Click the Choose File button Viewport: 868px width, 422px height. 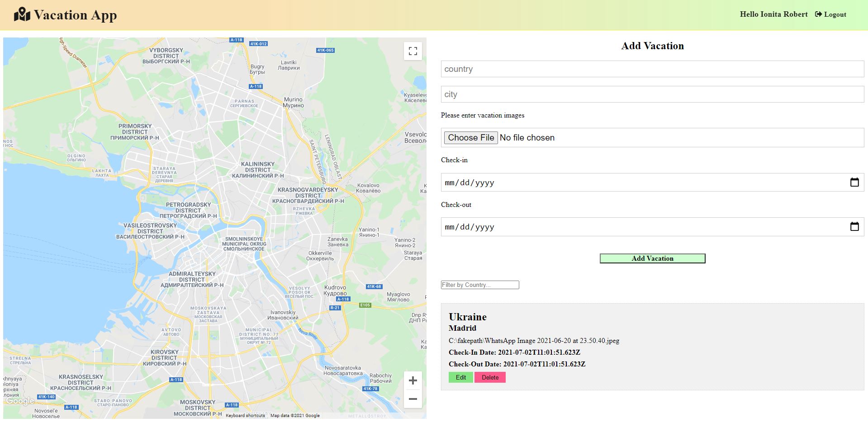471,138
